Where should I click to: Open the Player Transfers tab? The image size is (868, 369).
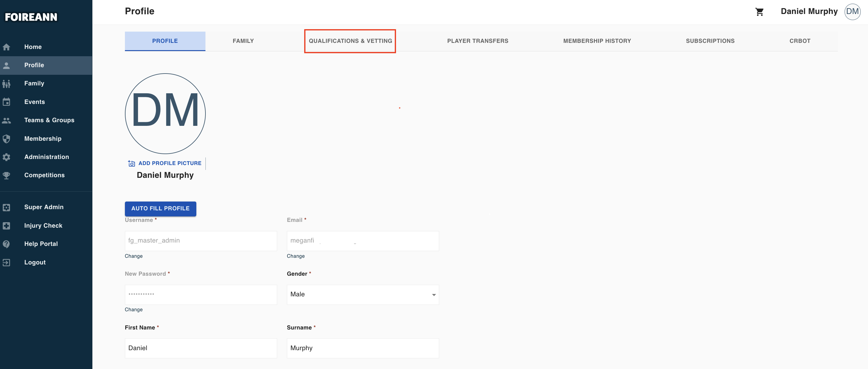click(477, 41)
